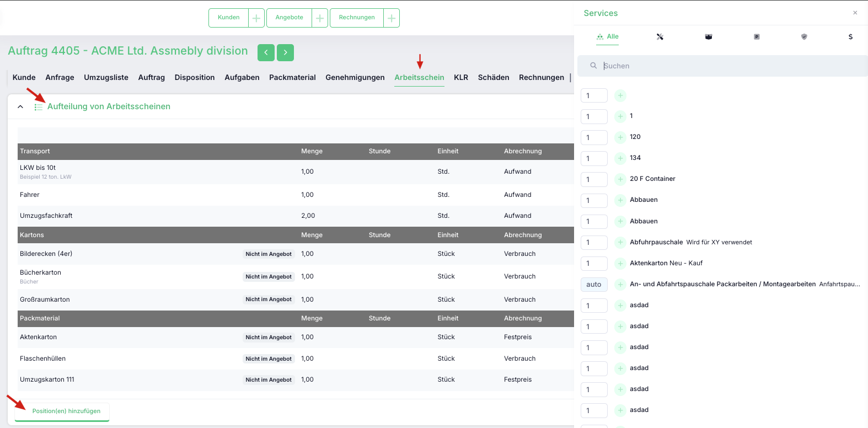Image resolution: width=868 pixels, height=428 pixels.
Task: Select the dollar sign category
Action: click(850, 37)
